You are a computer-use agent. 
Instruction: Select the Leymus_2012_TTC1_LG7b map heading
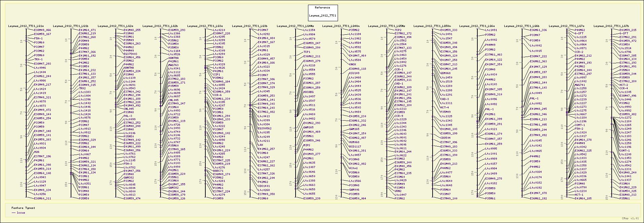[611, 26]
